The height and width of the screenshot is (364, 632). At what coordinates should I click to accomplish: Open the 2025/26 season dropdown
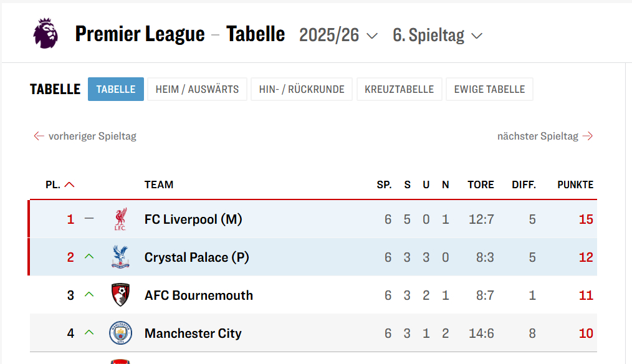pos(338,35)
